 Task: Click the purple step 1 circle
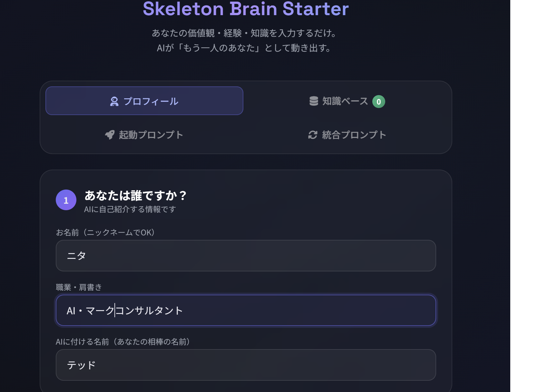[x=66, y=200]
